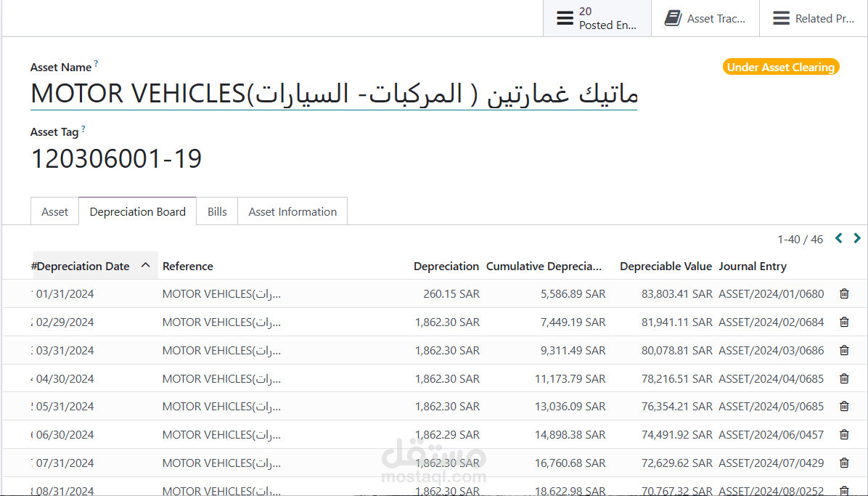Screen dimensions: 868x496
Task: Open journal entry ASSET/2024/04/0685
Action: click(771, 378)
